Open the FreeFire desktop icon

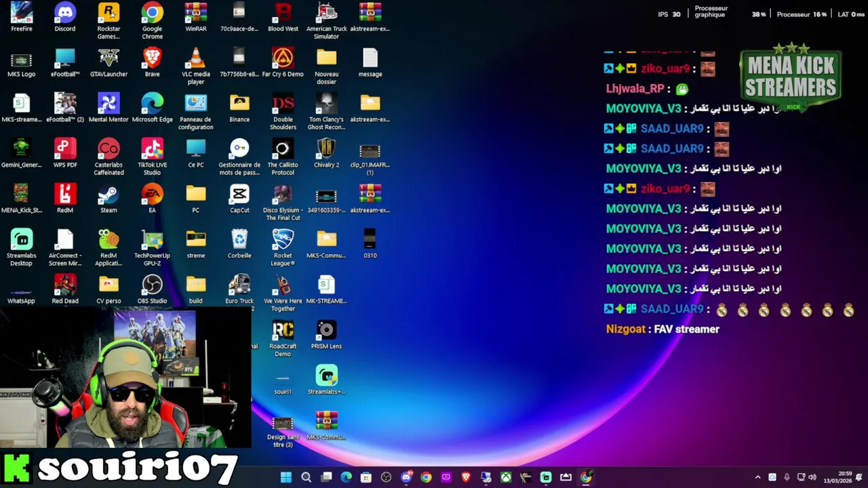tap(21, 17)
